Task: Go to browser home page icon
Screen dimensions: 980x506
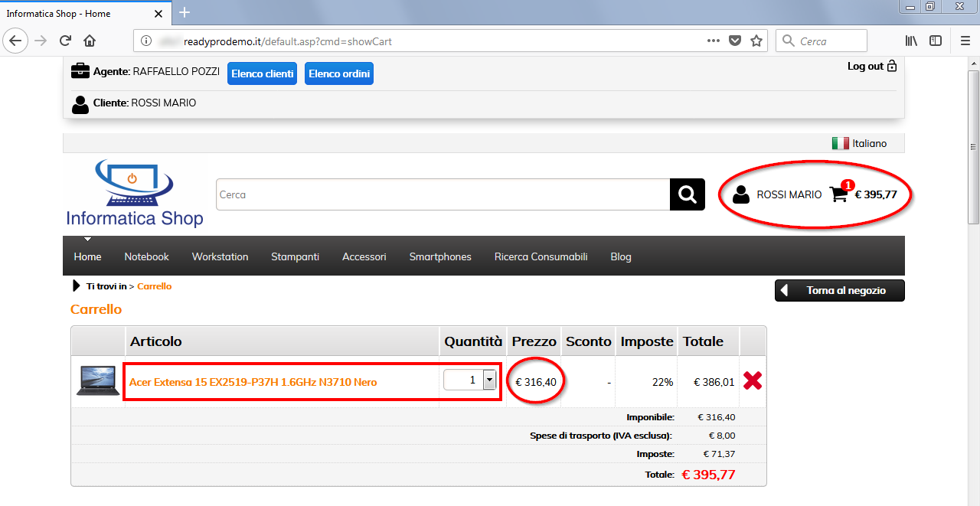Action: click(90, 41)
